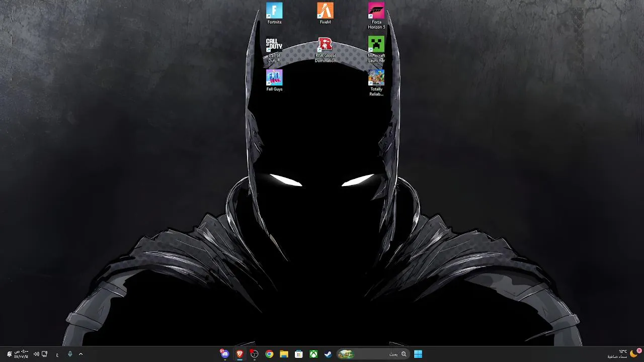Select the Fortnite desktop shortcut

(274, 14)
